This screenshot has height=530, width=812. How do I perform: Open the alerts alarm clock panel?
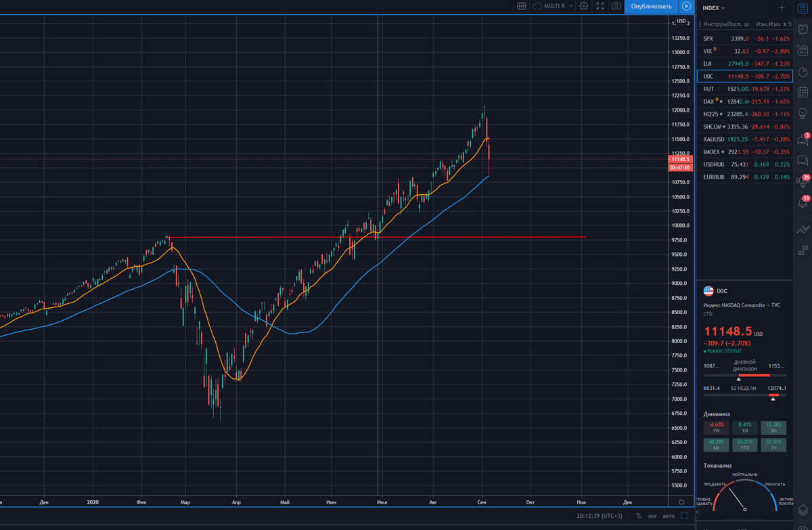coord(803,30)
